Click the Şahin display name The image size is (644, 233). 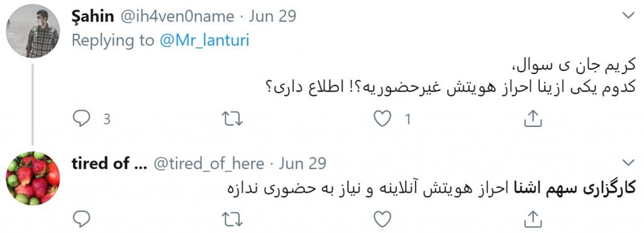click(x=92, y=16)
